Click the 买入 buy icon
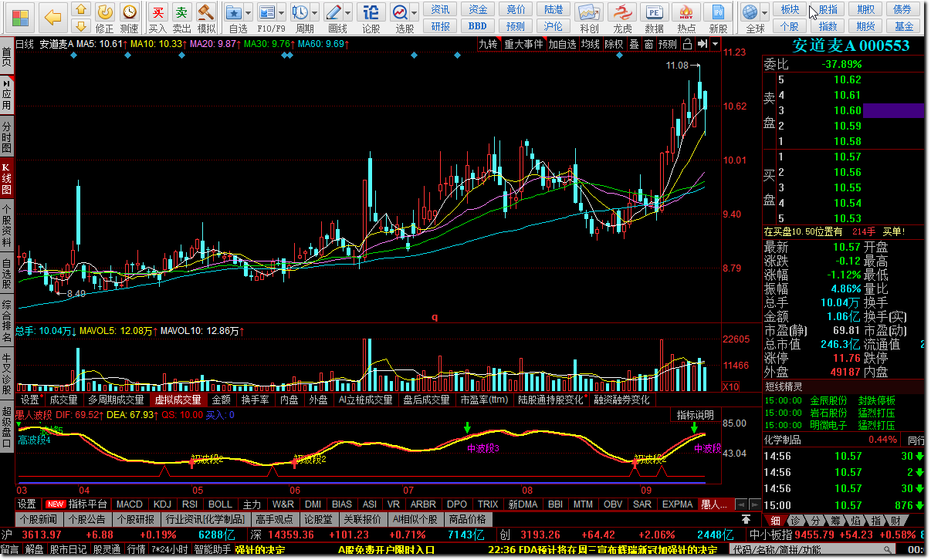931x560 pixels. tap(158, 12)
